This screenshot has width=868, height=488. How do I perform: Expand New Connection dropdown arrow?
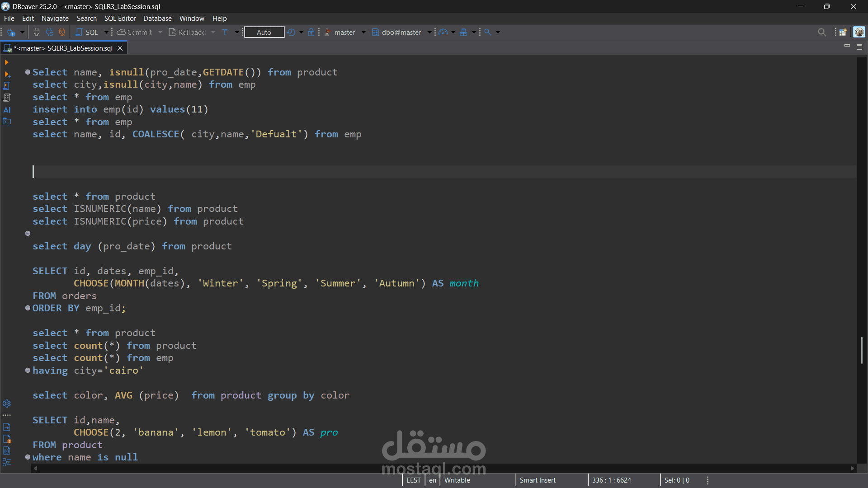coord(22,33)
